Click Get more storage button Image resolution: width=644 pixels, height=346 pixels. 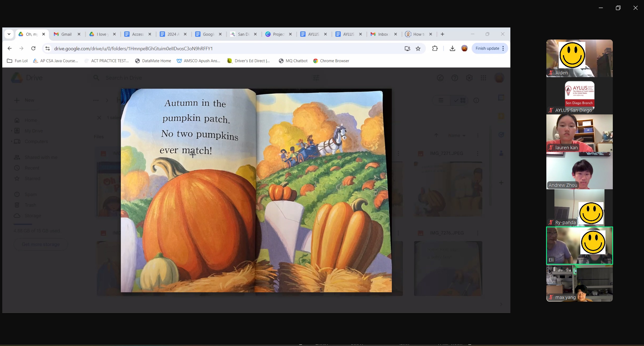[41, 244]
